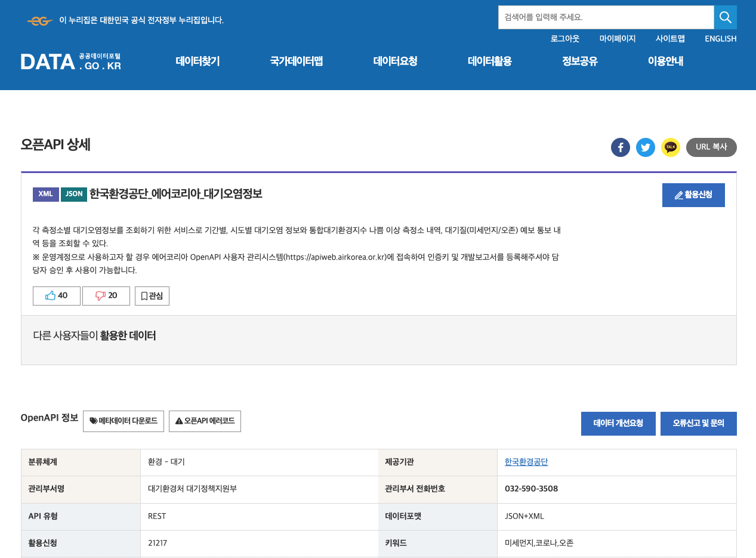The image size is (756, 558).
Task: Click 다른 사용자들이 활용한 데이터 heading
Action: click(x=94, y=335)
